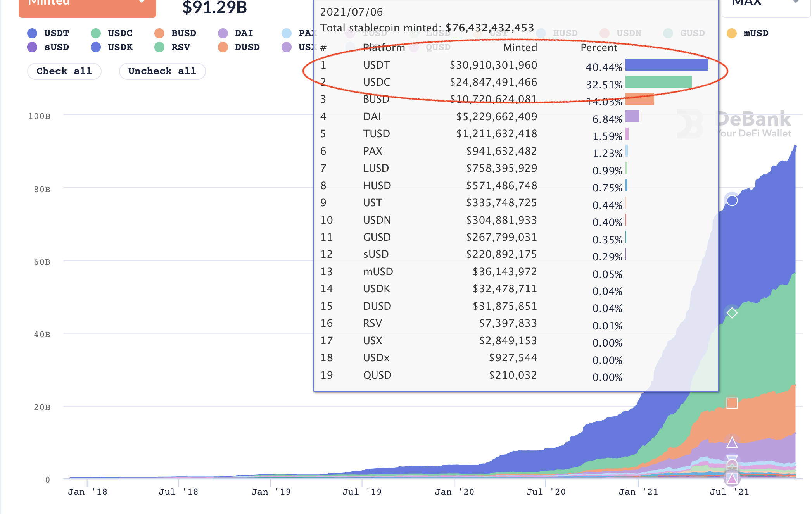Toggle the USDK legend entry
Viewport: 812px width, 514px height.
[x=120, y=47]
